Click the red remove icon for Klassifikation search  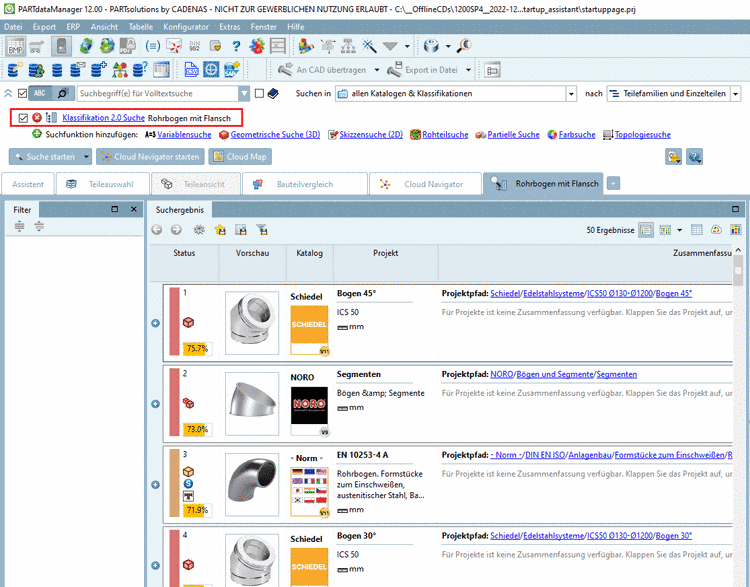click(x=37, y=118)
